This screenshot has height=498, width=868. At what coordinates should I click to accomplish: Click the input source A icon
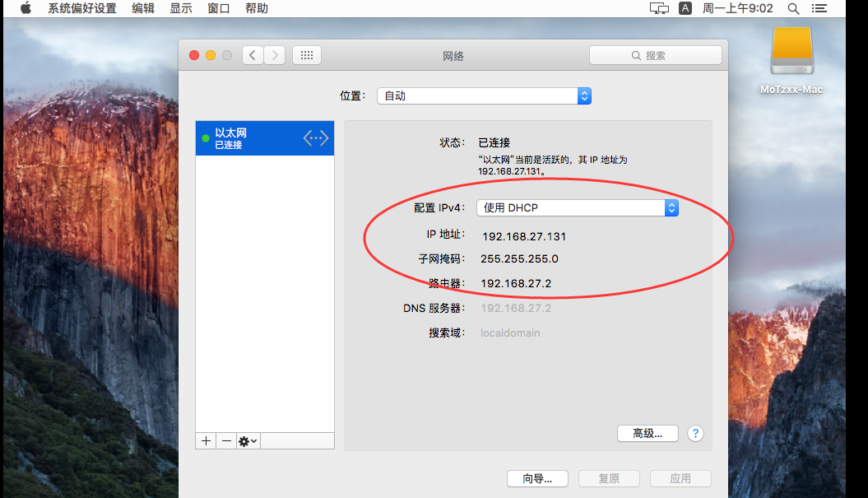point(685,8)
